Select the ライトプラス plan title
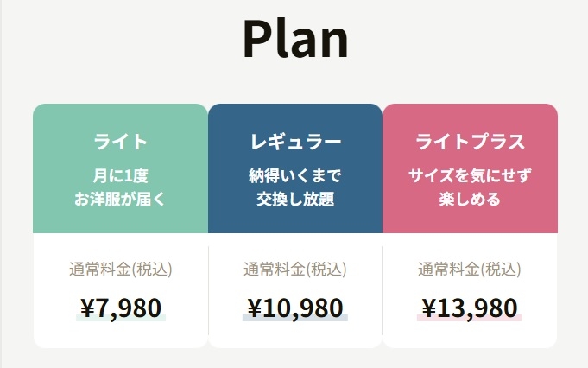 click(470, 142)
